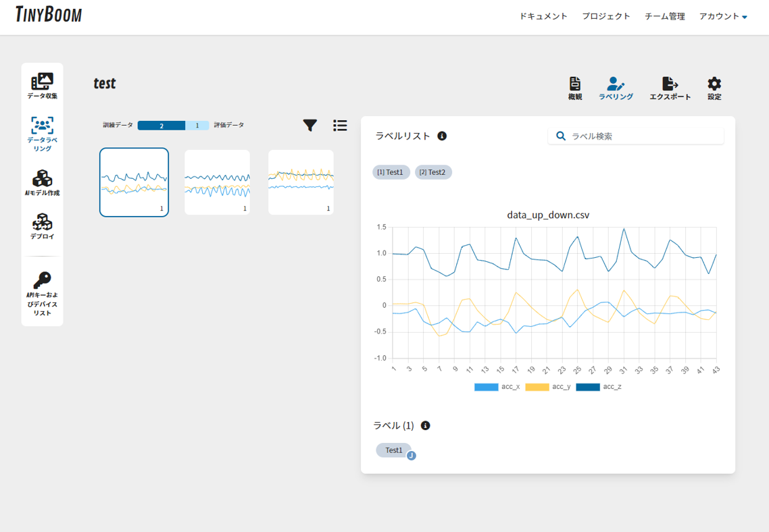
Task: Switch to list view icon
Action: 340,126
